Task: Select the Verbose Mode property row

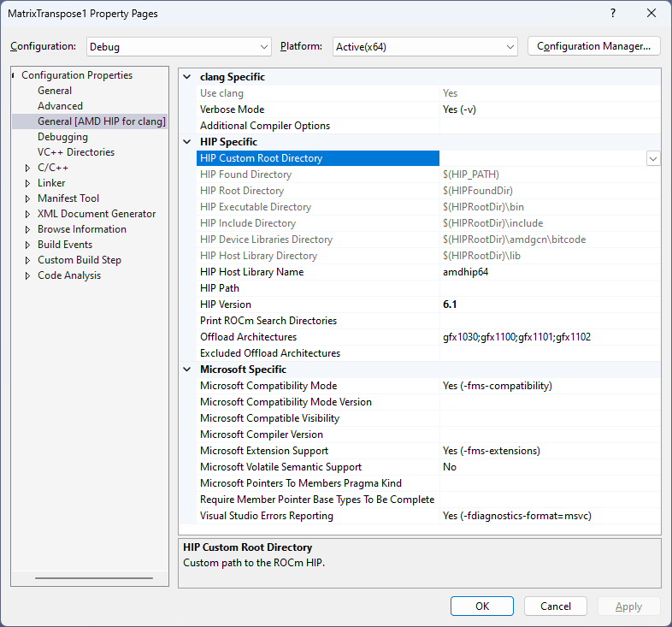Action: (232, 109)
